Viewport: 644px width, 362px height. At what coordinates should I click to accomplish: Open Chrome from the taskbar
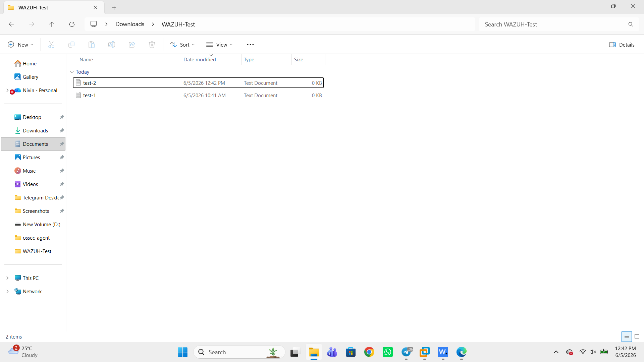(369, 352)
